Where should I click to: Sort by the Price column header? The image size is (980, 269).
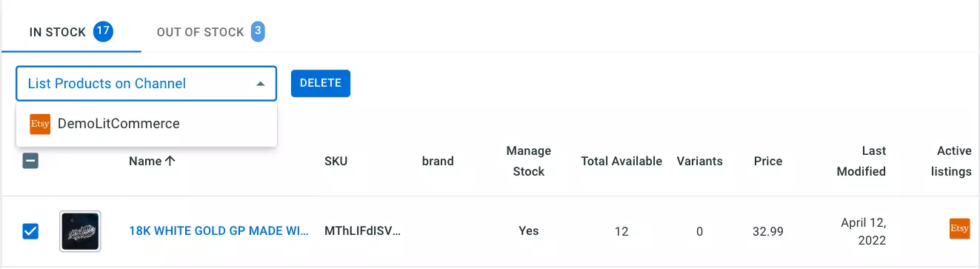click(768, 161)
